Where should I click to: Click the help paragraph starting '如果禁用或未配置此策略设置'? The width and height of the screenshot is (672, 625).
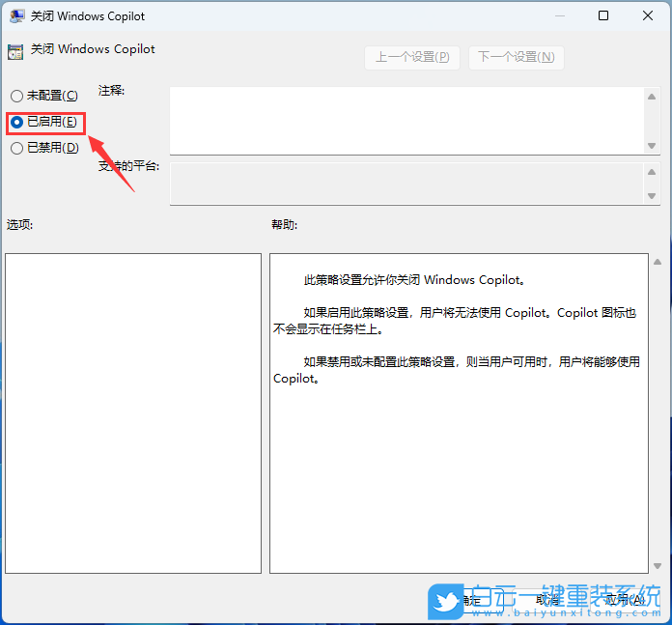[x=457, y=370]
